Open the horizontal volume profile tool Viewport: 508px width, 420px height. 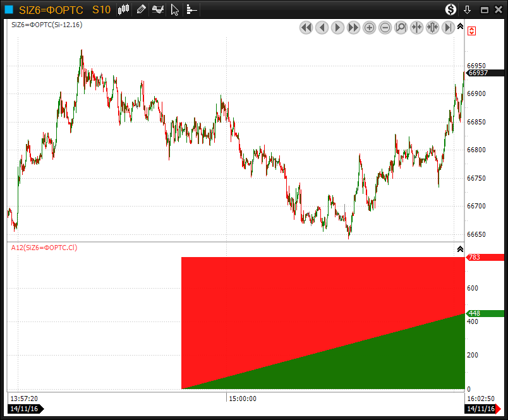pos(191,9)
